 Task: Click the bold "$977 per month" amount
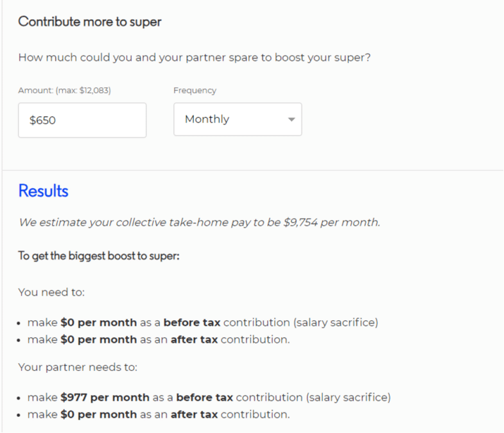105,398
